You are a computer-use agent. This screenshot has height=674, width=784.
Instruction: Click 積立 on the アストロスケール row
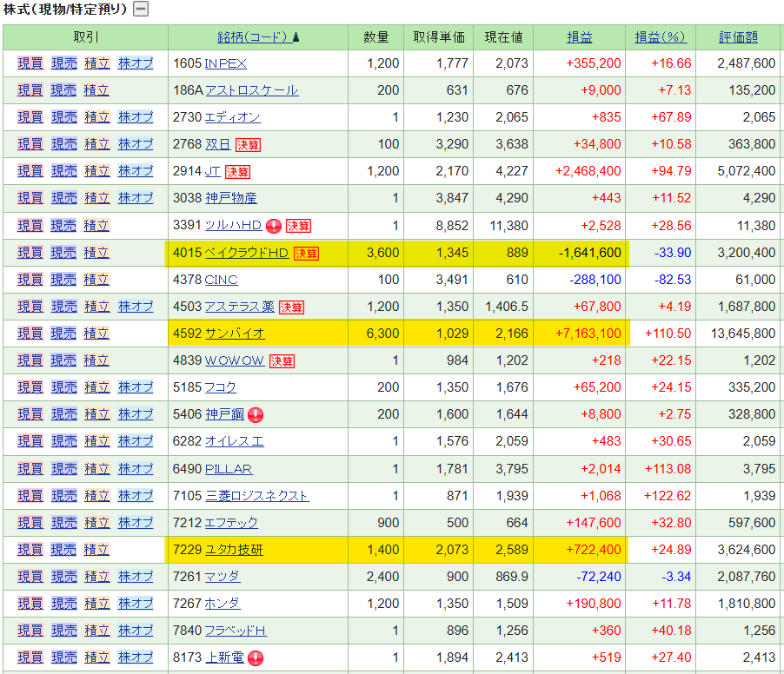click(96, 90)
